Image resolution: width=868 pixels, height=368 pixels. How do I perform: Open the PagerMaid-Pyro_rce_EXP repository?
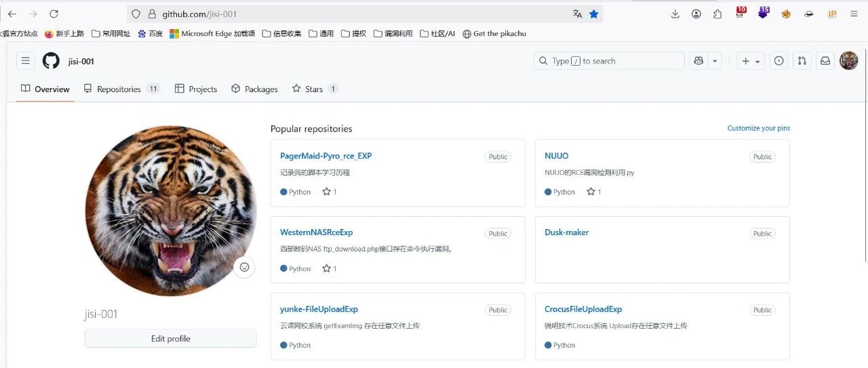(325, 156)
